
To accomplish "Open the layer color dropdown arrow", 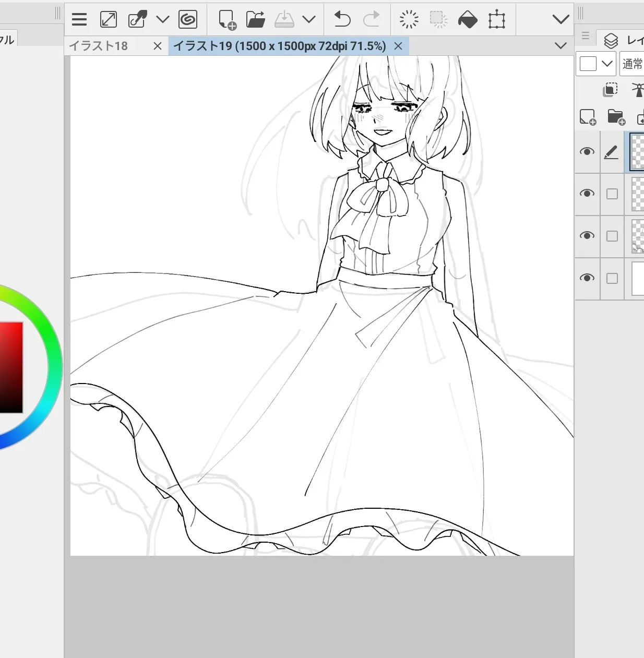I will (x=606, y=64).
